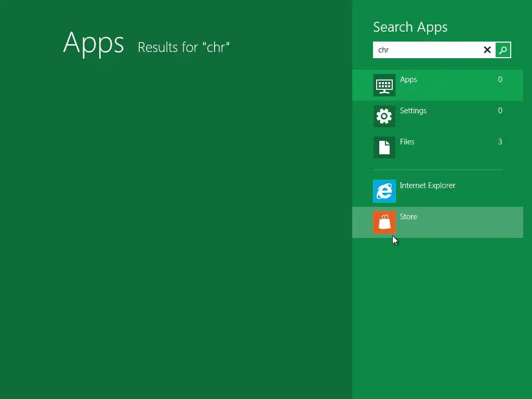Open the Store shopping bag icon
Screen dimensions: 532x399
click(x=384, y=222)
